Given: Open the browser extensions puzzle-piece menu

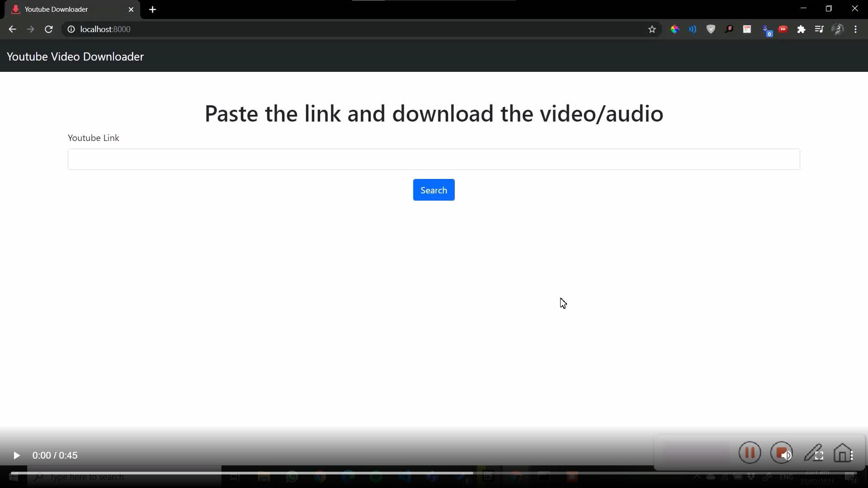Looking at the screenshot, I should pyautogui.click(x=801, y=29).
